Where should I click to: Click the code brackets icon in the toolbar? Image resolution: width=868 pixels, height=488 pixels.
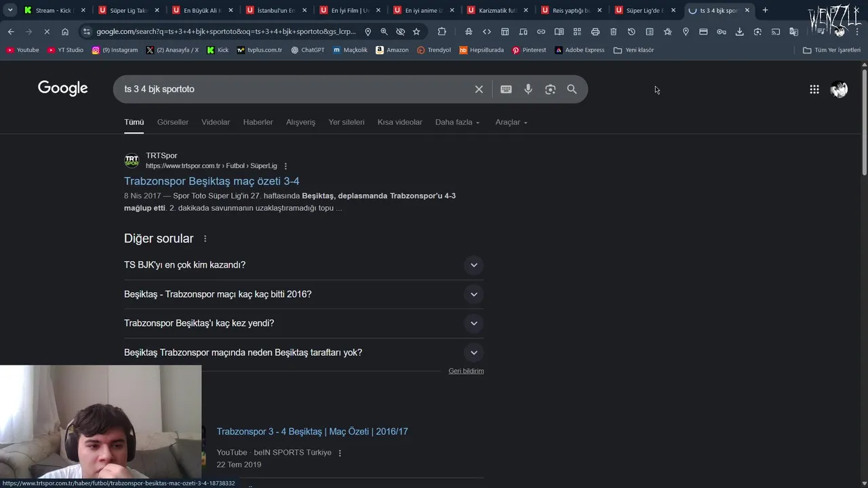pyautogui.click(x=487, y=32)
